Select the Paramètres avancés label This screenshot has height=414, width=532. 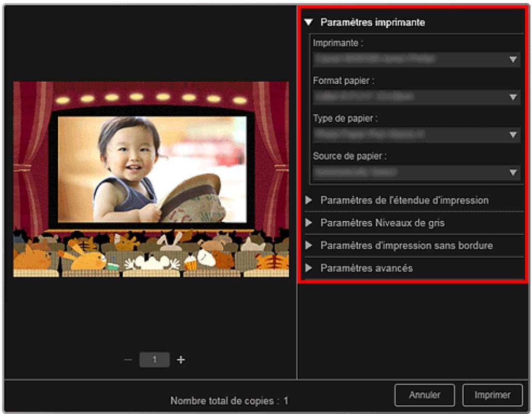point(366,268)
